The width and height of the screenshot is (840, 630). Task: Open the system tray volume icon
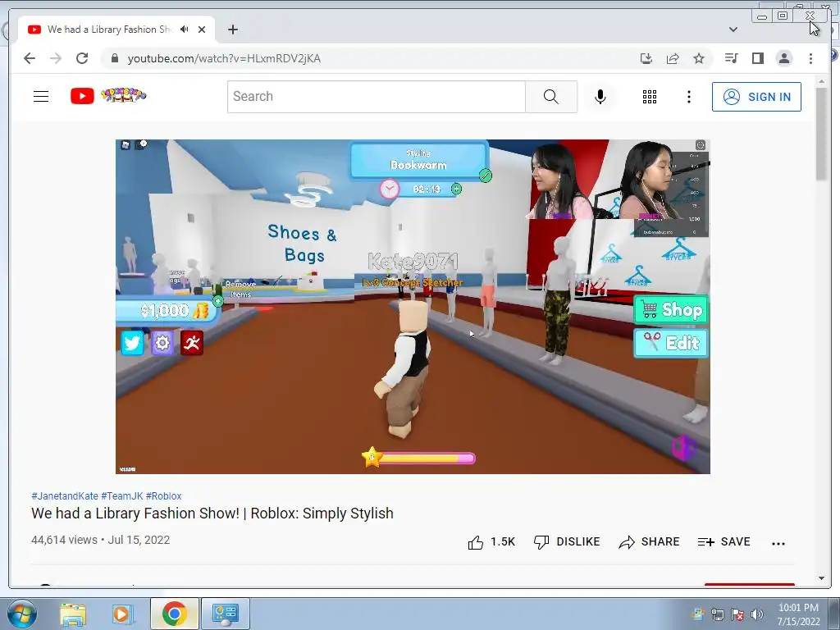pos(757,614)
